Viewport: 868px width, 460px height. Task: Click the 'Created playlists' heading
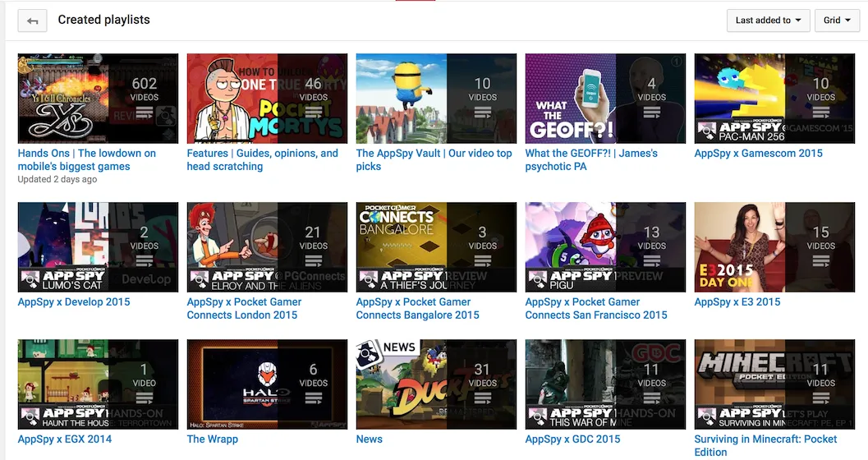(x=104, y=20)
